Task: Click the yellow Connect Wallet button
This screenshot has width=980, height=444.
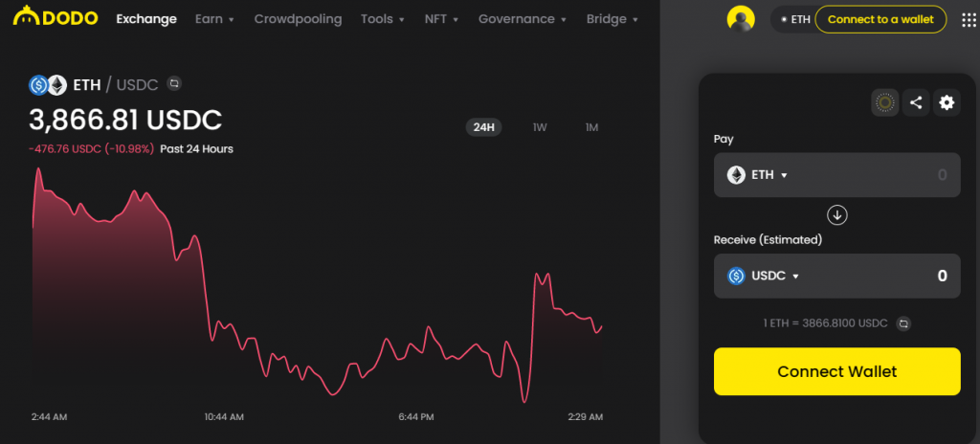Action: (836, 371)
